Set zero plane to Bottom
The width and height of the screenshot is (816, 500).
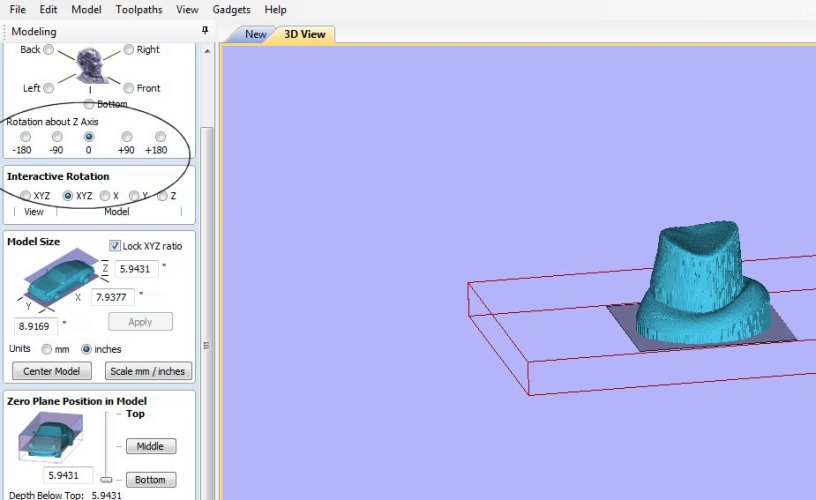pyautogui.click(x=150, y=480)
